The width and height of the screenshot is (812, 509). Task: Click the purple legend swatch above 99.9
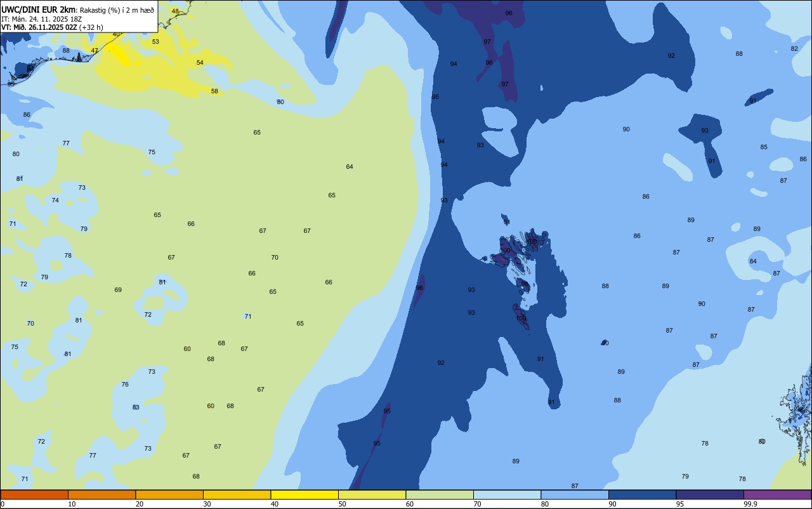click(777, 494)
